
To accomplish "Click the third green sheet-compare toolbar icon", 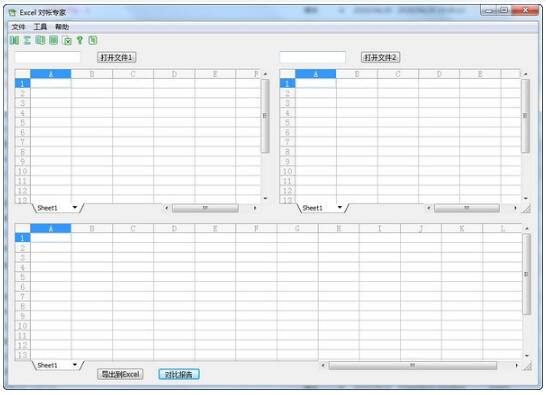I will click(40, 40).
